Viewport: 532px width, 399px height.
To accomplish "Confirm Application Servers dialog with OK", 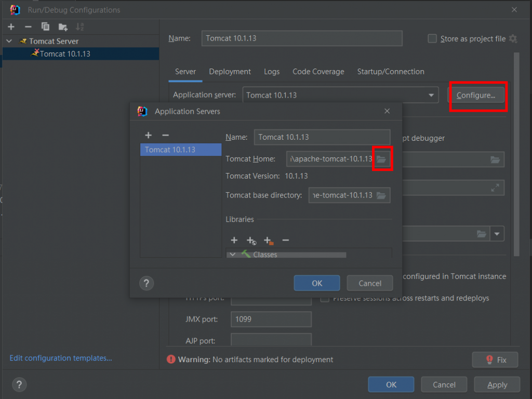I will pyautogui.click(x=317, y=283).
